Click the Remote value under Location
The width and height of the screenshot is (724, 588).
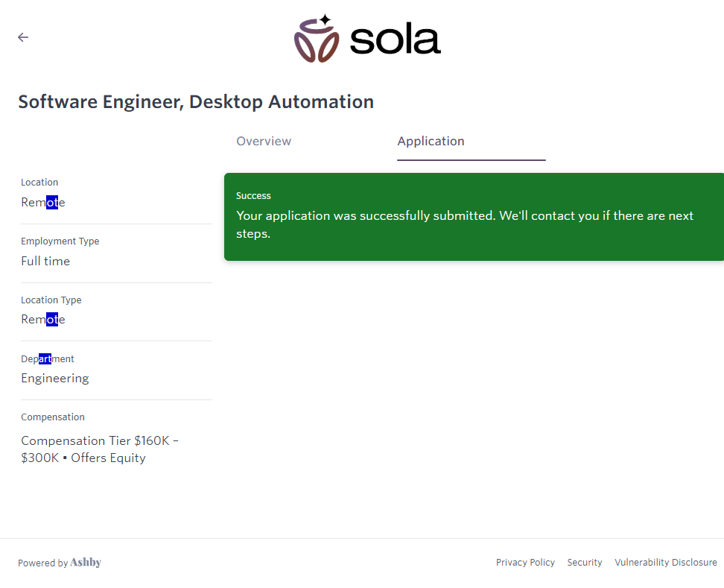[43, 203]
